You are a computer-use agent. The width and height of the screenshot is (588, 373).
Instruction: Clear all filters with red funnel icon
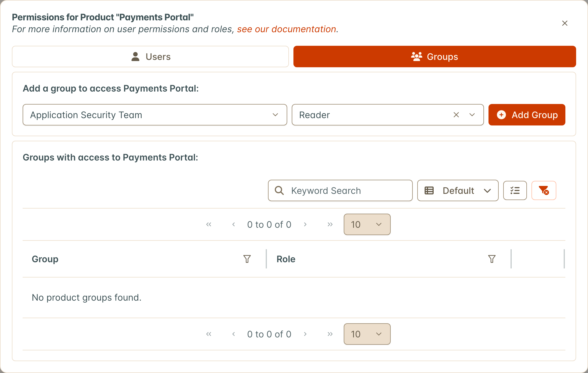tap(544, 190)
